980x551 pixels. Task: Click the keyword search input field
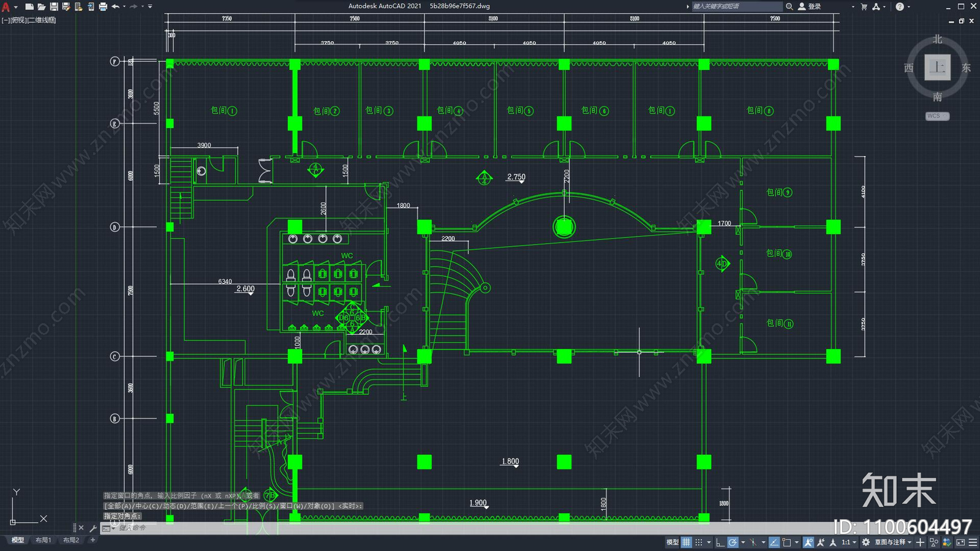click(737, 6)
